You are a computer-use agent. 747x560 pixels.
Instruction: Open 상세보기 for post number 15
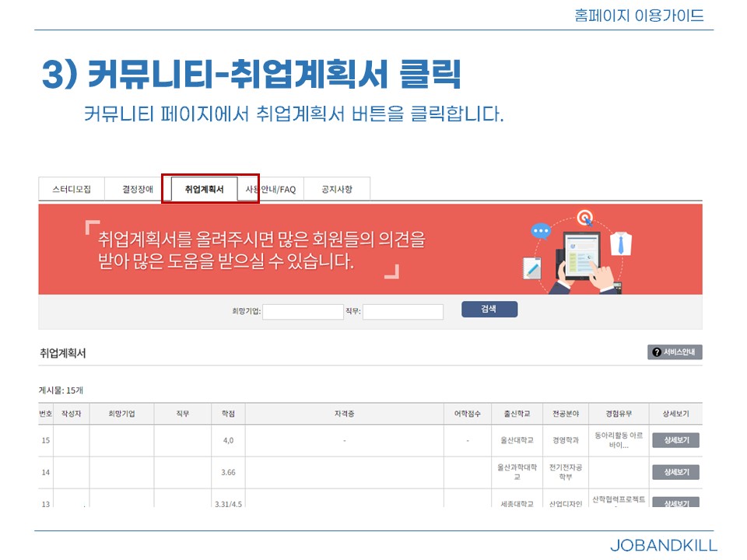(675, 440)
